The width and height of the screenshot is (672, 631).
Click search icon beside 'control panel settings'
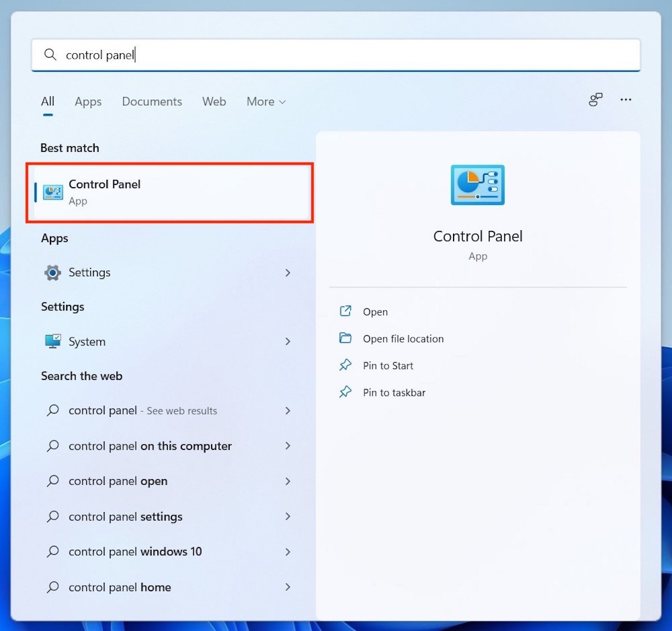tap(53, 516)
